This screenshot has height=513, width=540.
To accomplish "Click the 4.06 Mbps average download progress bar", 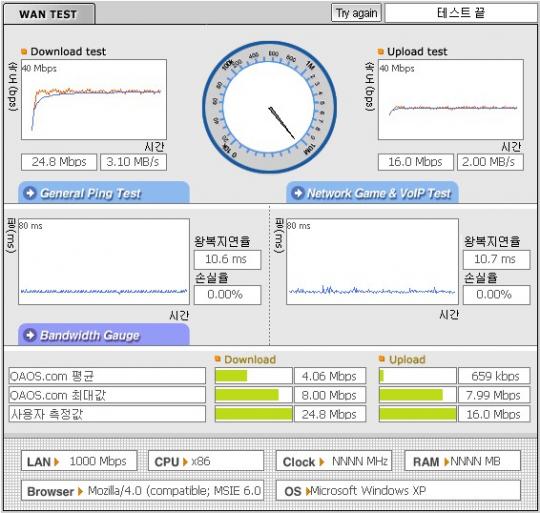I will tap(253, 376).
